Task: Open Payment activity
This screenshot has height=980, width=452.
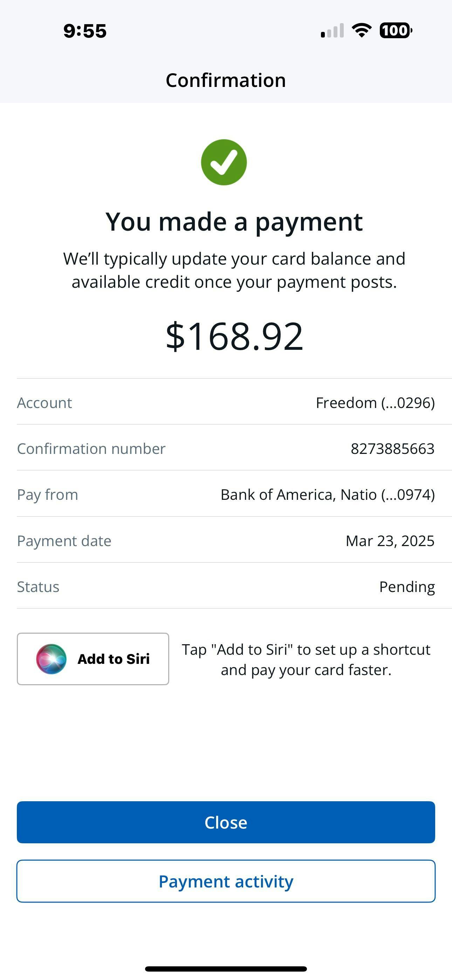Action: click(x=226, y=881)
